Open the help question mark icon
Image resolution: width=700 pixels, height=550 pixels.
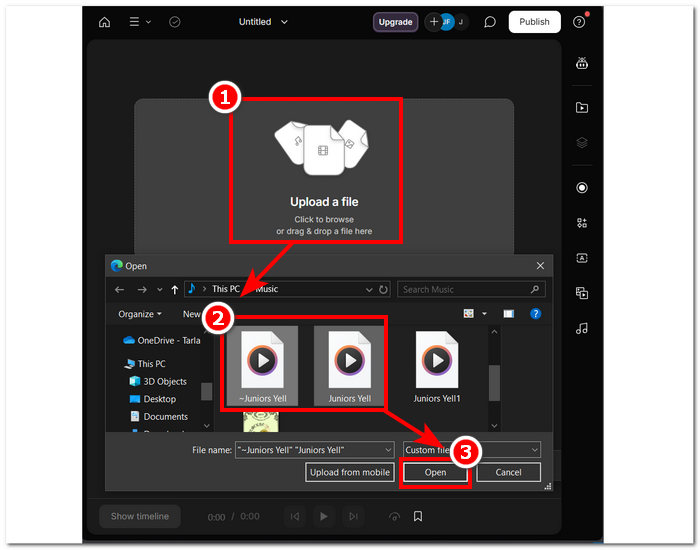pos(579,22)
